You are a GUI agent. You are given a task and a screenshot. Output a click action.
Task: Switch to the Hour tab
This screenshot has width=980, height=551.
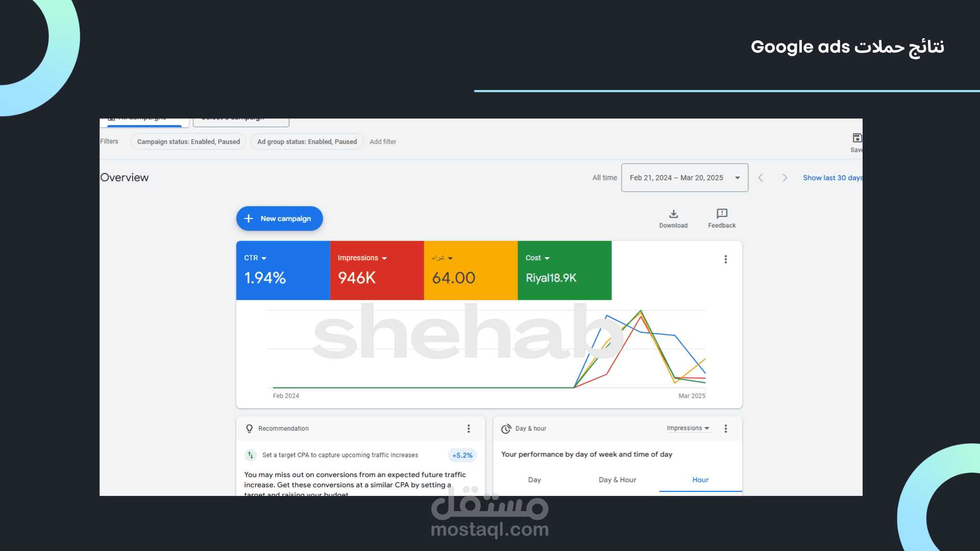[x=700, y=480]
